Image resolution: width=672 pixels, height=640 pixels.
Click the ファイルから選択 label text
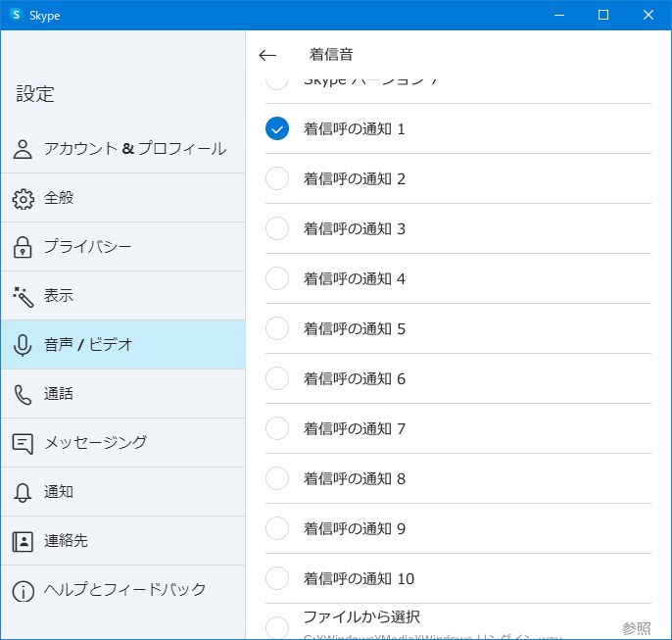coord(361,616)
